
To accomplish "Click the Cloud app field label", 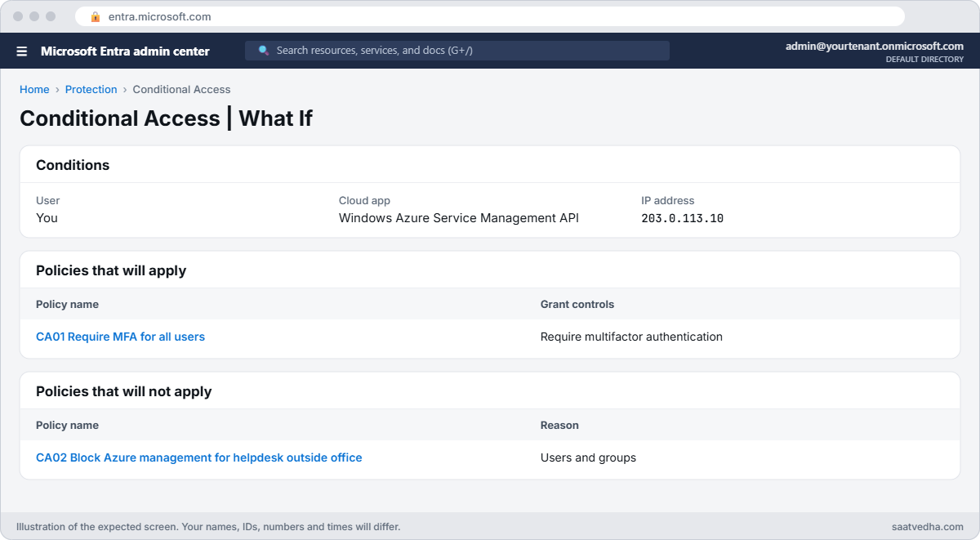I will 364,200.
